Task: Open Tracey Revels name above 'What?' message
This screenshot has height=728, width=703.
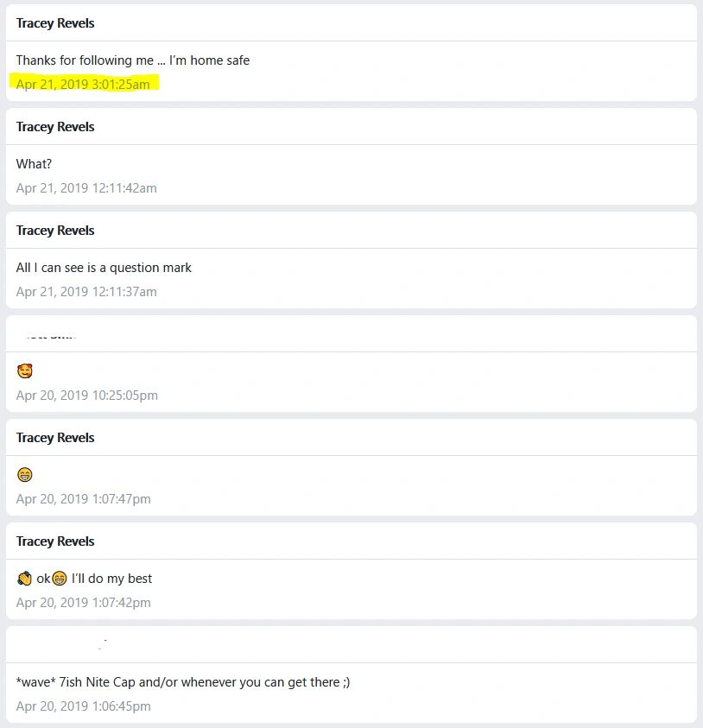Action: click(55, 127)
